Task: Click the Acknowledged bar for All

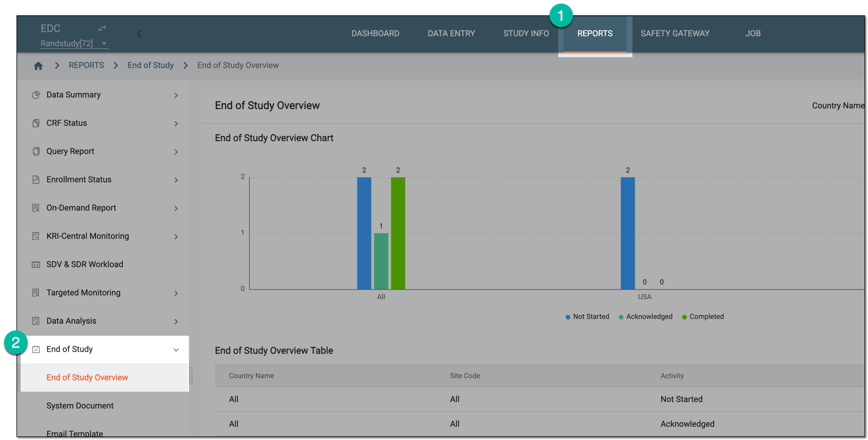Action: tap(381, 261)
